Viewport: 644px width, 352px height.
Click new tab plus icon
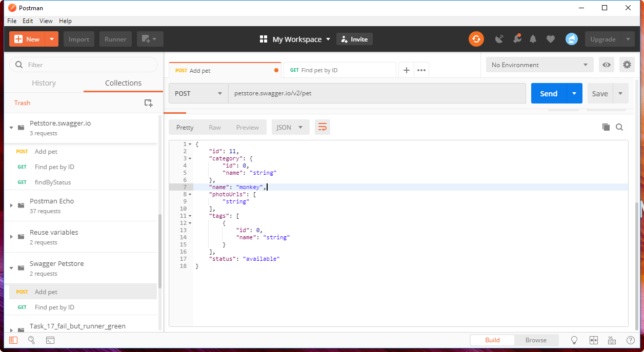[407, 70]
